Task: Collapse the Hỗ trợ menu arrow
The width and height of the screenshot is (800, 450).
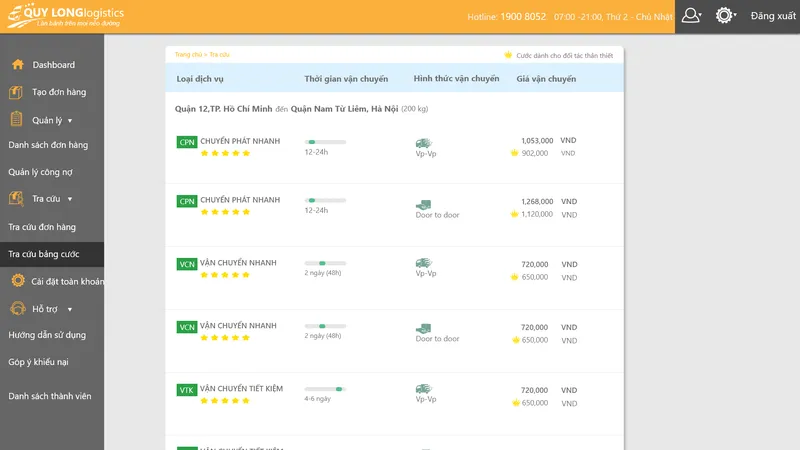Action: (70, 309)
